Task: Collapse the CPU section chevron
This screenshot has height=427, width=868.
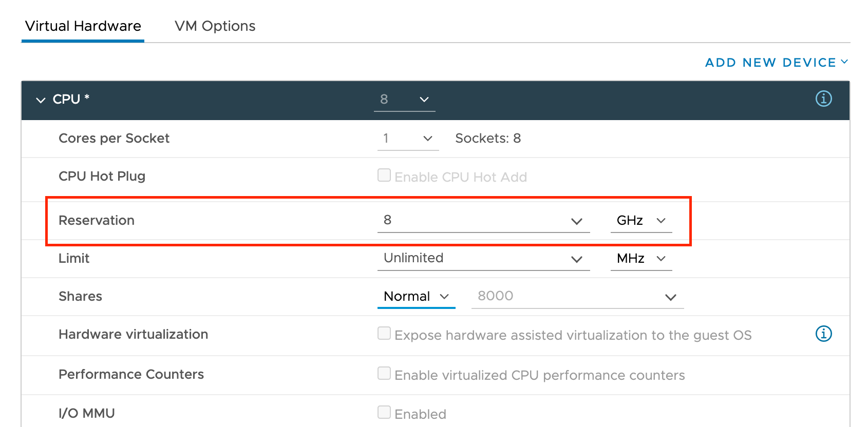Action: coord(41,100)
